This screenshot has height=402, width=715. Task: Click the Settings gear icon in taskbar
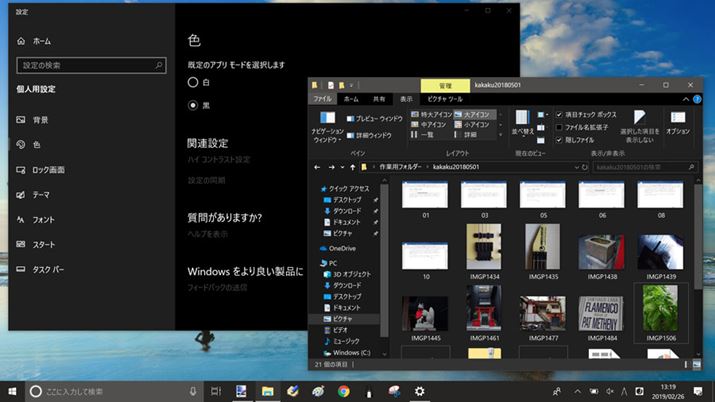[x=420, y=390]
